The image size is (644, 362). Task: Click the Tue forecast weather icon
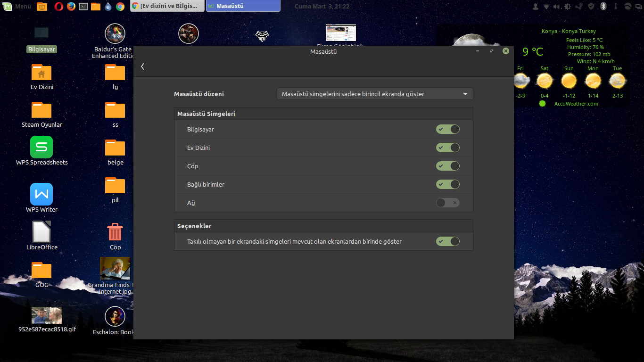tap(618, 81)
